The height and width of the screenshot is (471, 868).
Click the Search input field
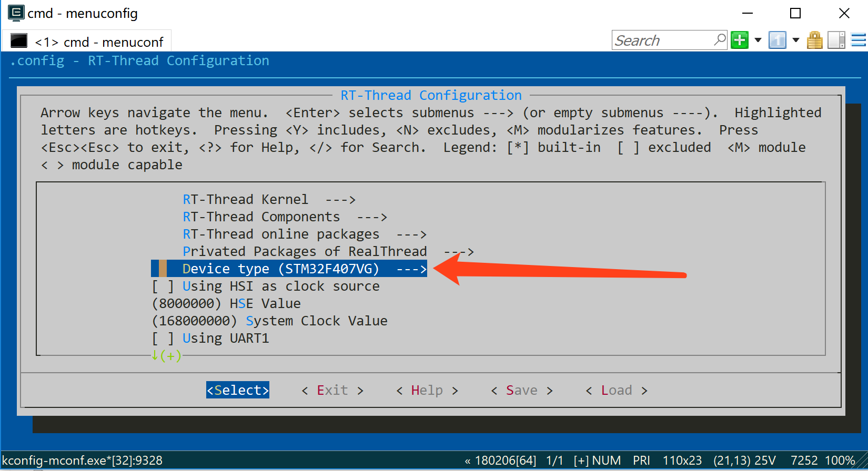(x=662, y=40)
